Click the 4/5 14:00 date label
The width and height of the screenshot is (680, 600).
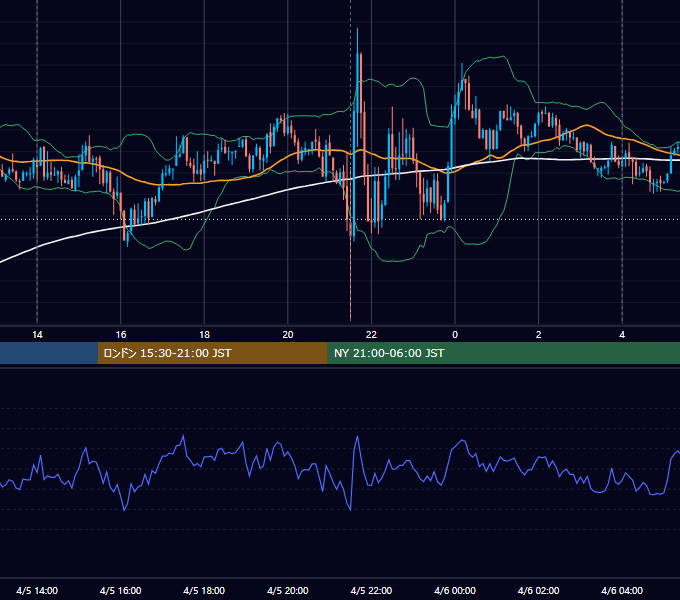tap(37, 590)
